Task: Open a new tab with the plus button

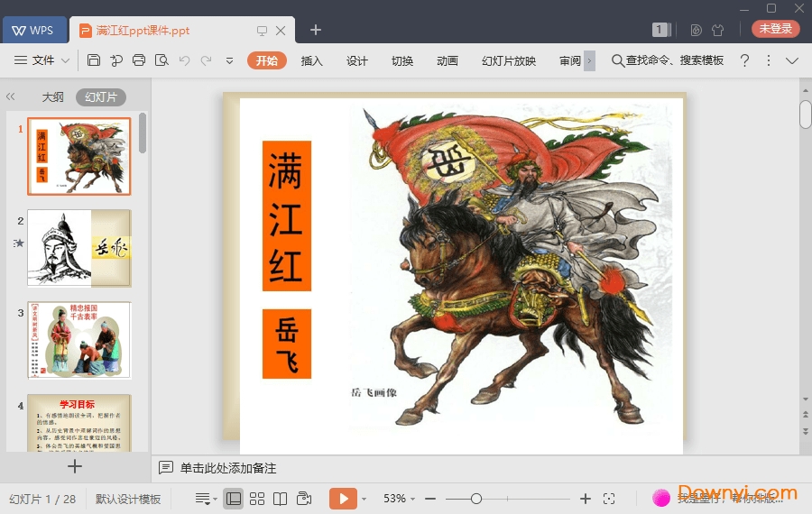Action: click(x=316, y=30)
